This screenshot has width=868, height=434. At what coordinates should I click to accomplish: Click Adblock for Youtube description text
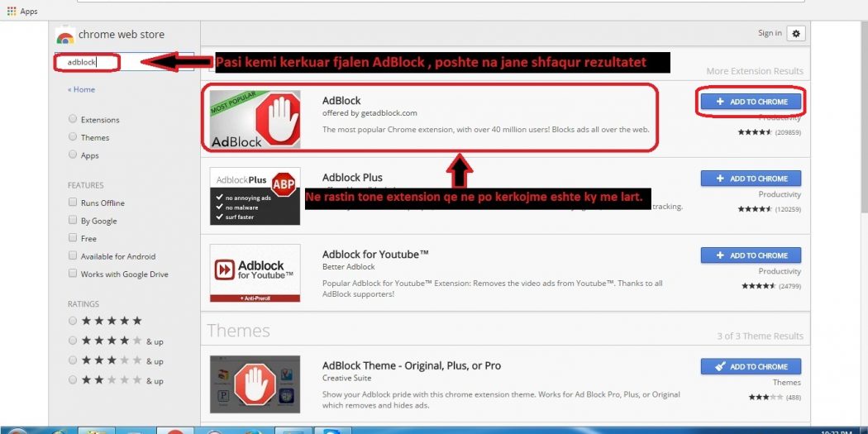tap(493, 289)
